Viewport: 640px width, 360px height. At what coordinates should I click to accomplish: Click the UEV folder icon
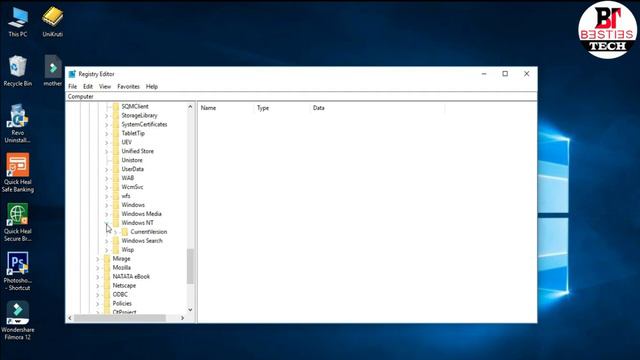(116, 142)
